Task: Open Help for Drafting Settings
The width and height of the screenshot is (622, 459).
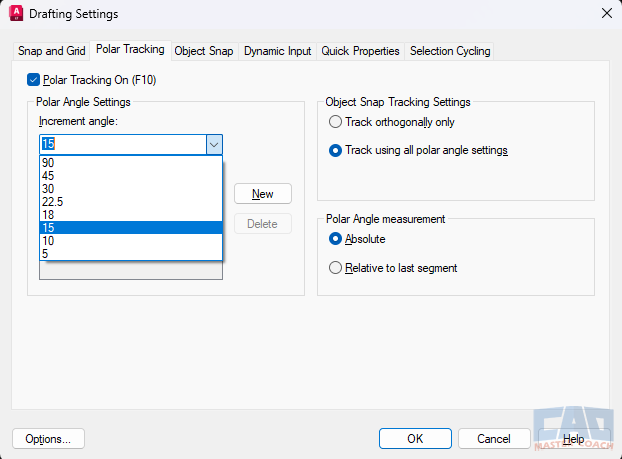Action: point(573,439)
